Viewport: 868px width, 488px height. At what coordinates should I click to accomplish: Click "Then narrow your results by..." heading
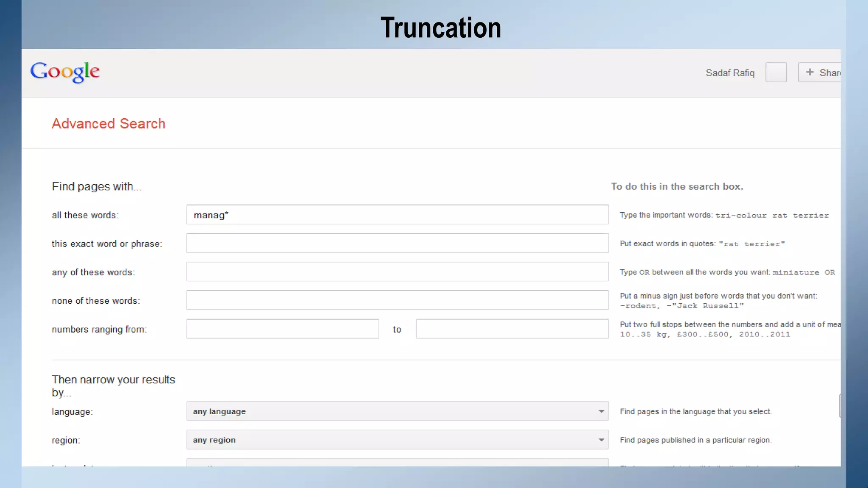pos(113,386)
